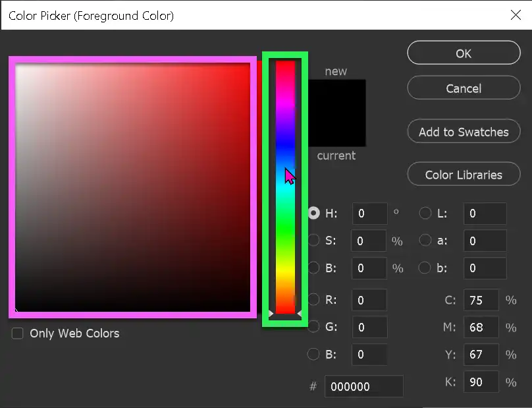Select the S (saturation) radio button

[313, 240]
